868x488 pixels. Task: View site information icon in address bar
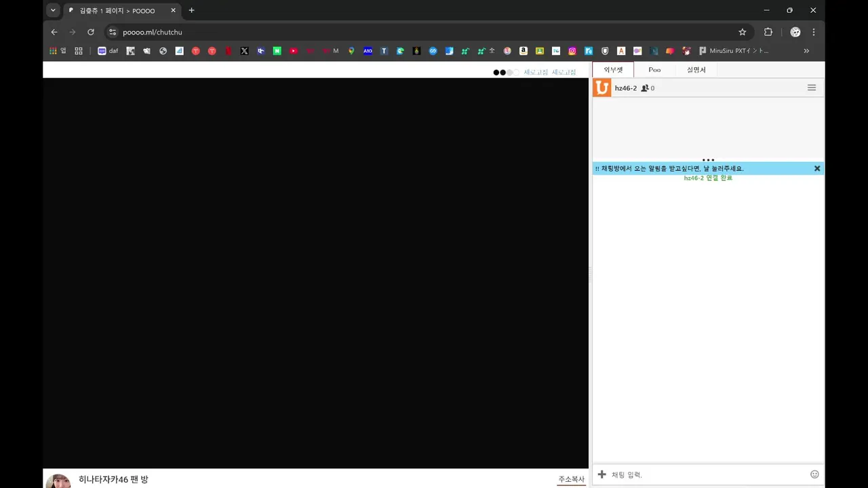pyautogui.click(x=113, y=32)
